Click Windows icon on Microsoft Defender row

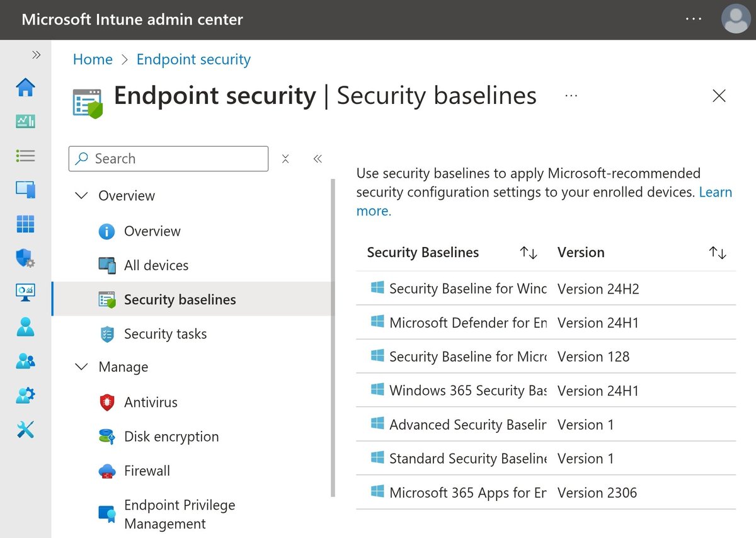pyautogui.click(x=377, y=322)
